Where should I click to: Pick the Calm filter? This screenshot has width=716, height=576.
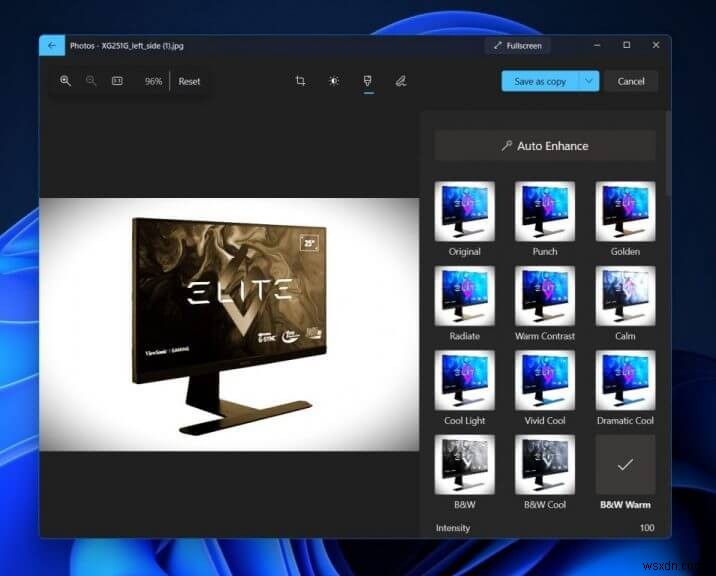click(625, 296)
